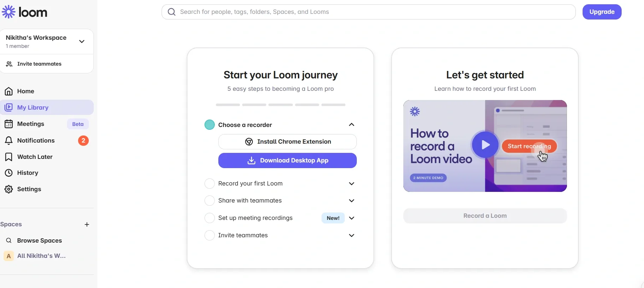This screenshot has width=644, height=288.
Task: Expand the Nikitha's Workspace dropdown
Action: 82,41
